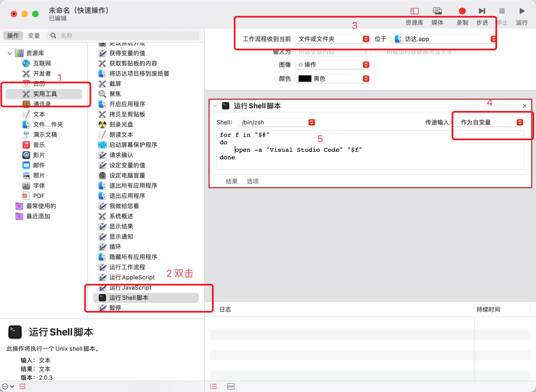The width and height of the screenshot is (536, 392).
Task: Select 音乐 category
Action: pos(34,145)
